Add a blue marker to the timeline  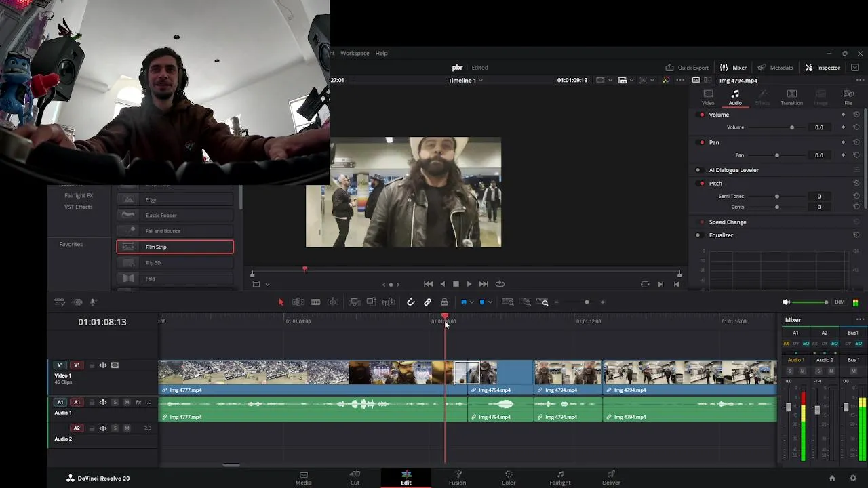481,302
